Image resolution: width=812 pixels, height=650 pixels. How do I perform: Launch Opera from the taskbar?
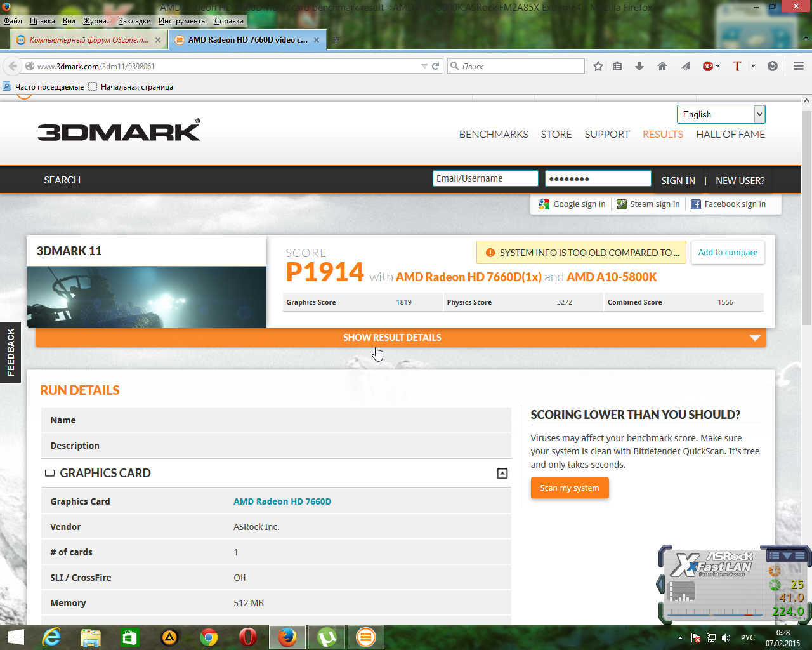[x=248, y=637]
